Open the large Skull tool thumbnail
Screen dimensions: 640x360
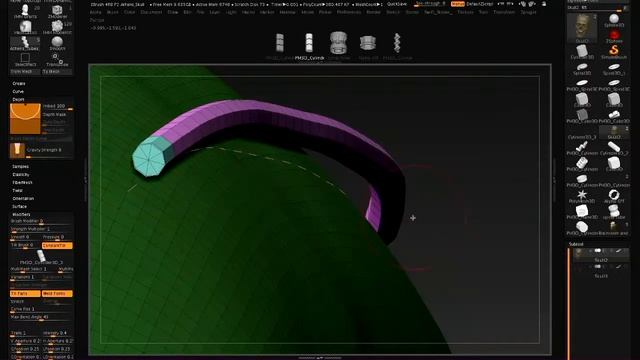pos(582,28)
